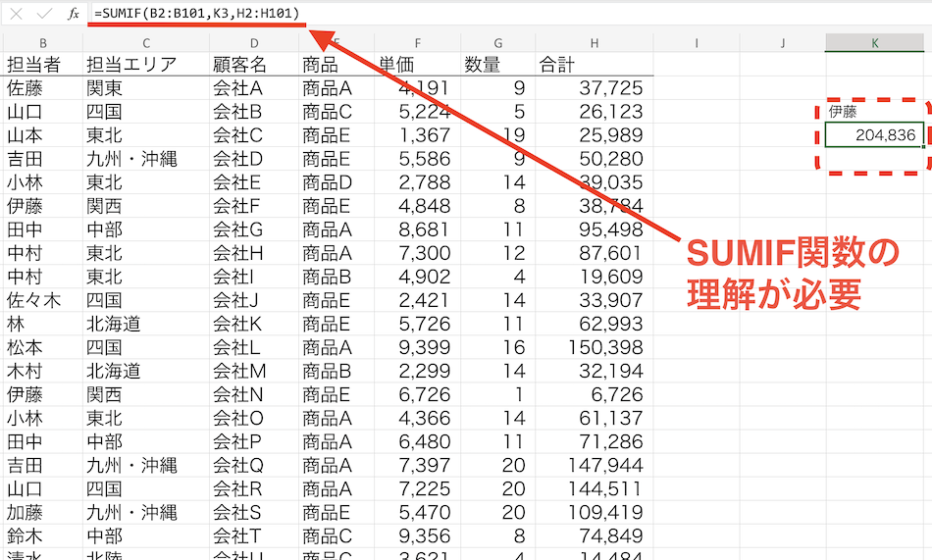Viewport: 932px width, 560px height.
Task: Select column C header
Action: tap(146, 43)
